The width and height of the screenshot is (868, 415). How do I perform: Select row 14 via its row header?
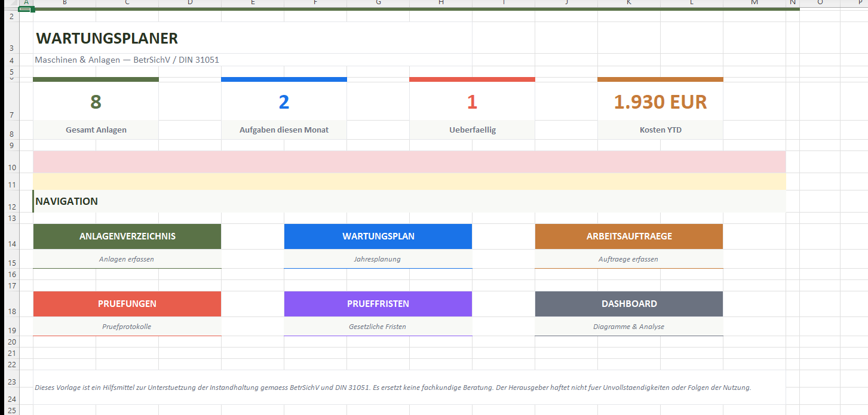click(x=11, y=244)
